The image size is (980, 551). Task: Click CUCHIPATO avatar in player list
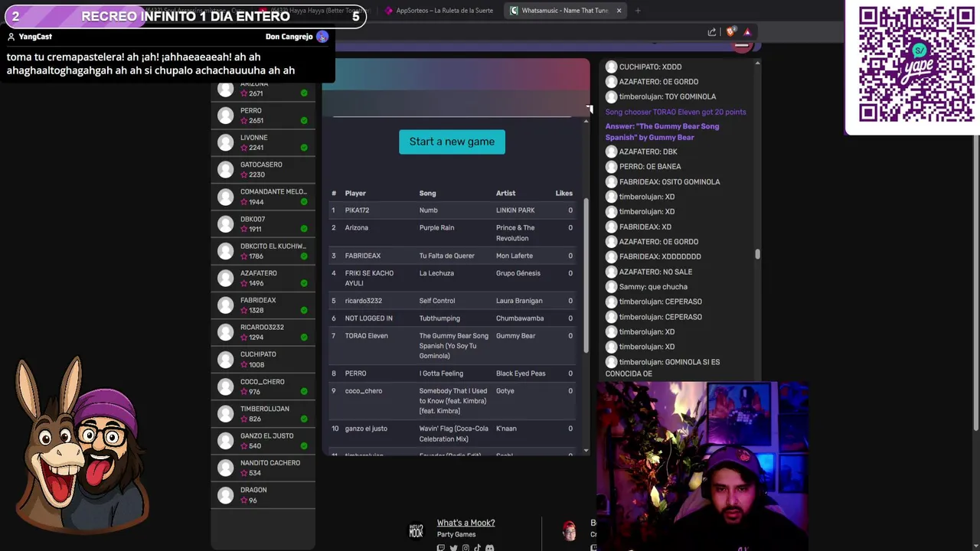tap(225, 359)
